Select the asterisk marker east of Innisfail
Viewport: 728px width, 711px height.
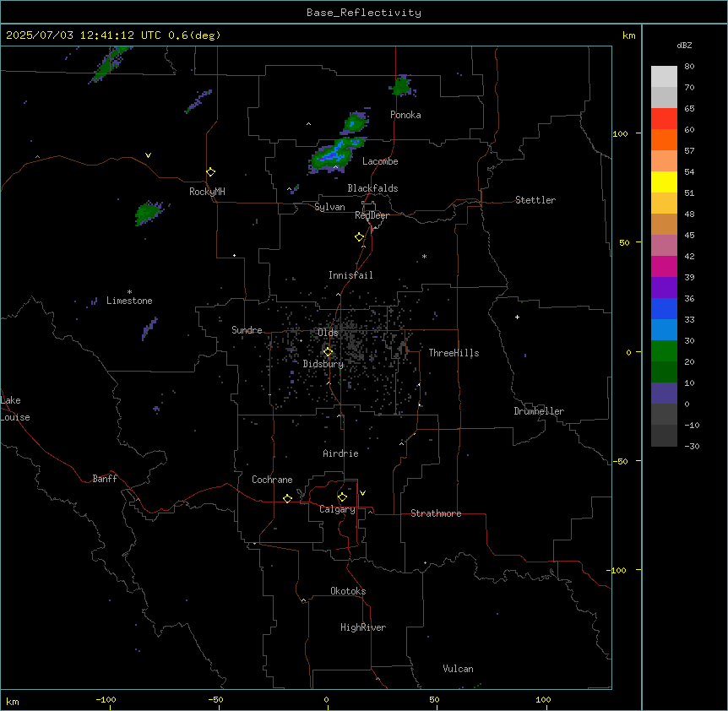(424, 256)
